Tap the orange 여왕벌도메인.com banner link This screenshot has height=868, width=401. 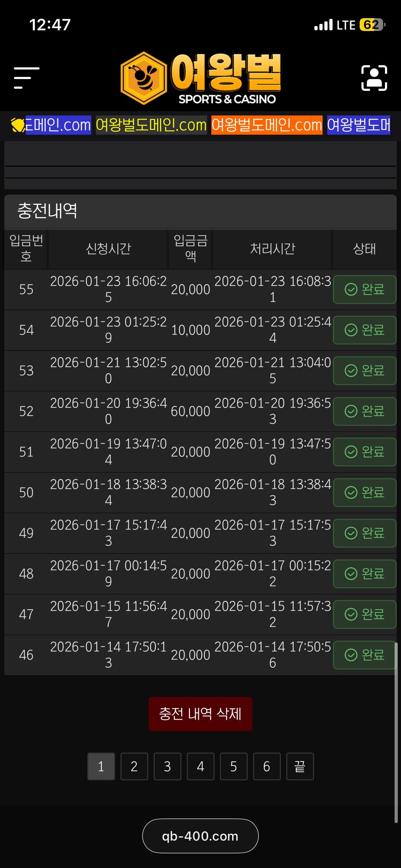click(267, 125)
